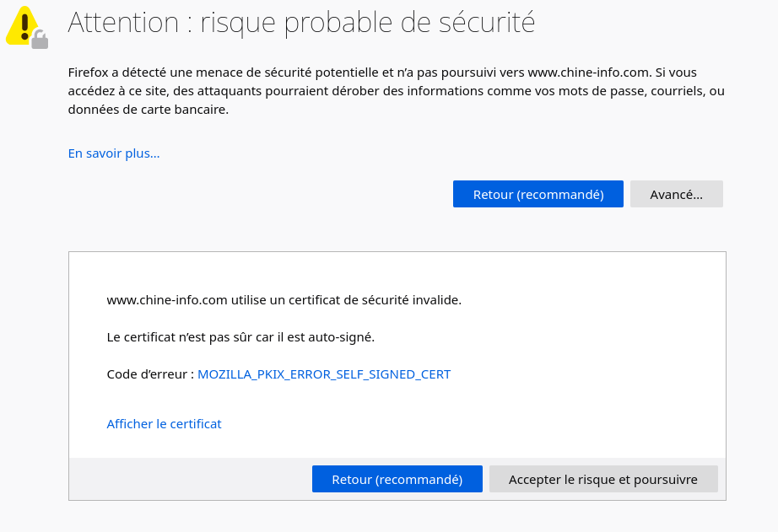Viewport: 778px width, 532px height.
Task: Click the "Code d'erreur :" label
Action: [x=150, y=374]
